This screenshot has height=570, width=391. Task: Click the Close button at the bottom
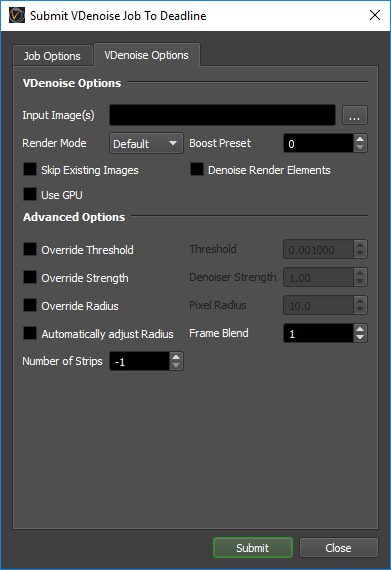(339, 548)
